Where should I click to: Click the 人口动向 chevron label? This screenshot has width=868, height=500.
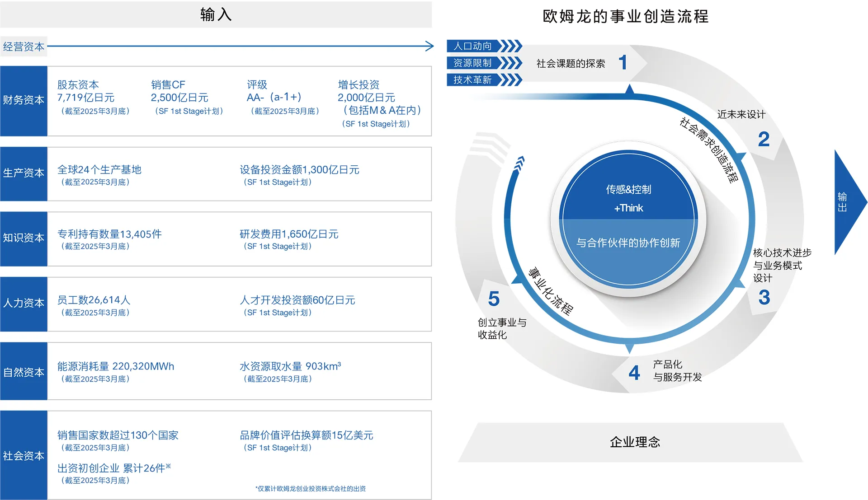(x=473, y=46)
